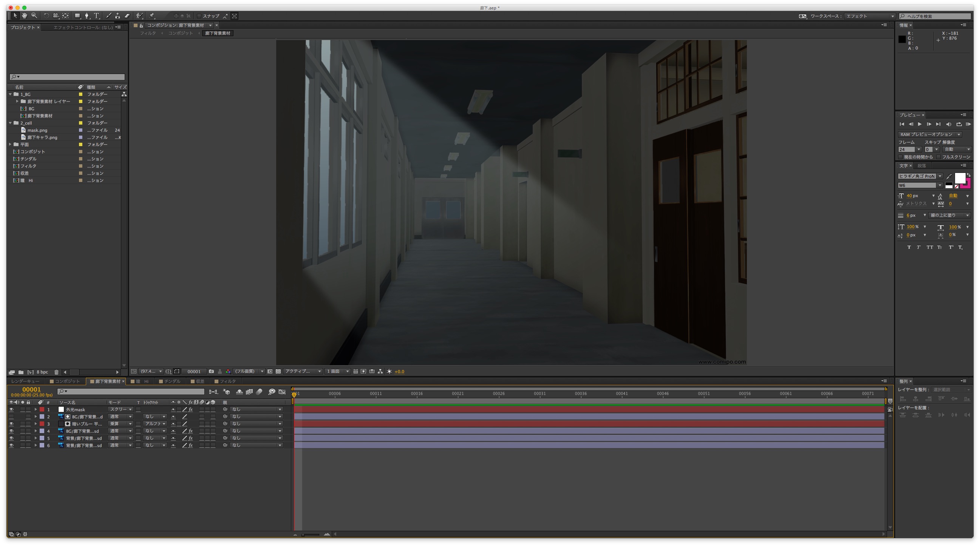Create new folder in Project panel
Image resolution: width=980 pixels, height=546 pixels.
[x=21, y=372]
